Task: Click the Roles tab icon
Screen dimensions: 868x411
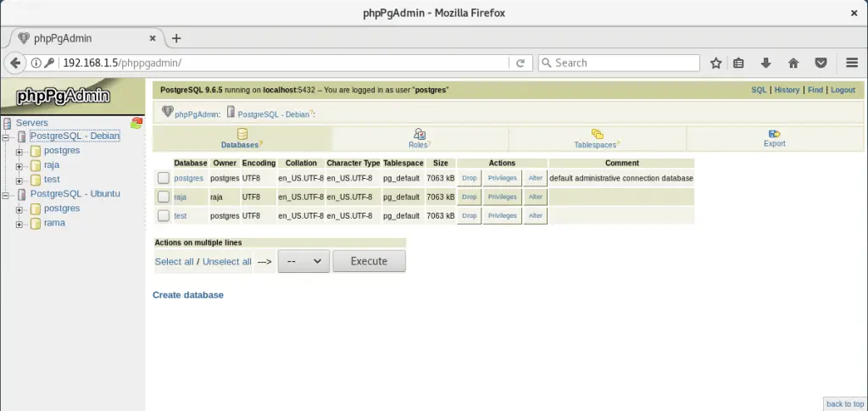Action: [x=420, y=134]
